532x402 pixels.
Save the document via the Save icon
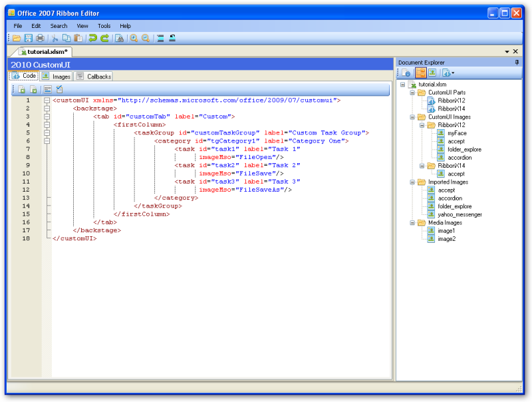point(27,38)
